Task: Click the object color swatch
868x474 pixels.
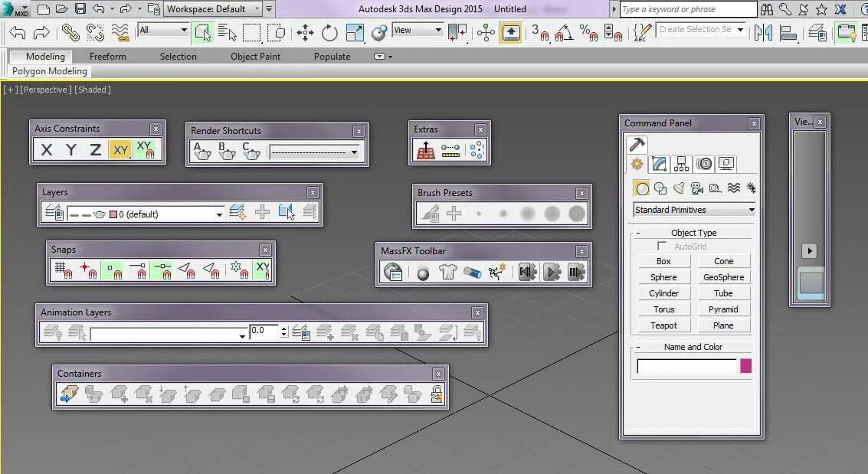Action: (745, 365)
